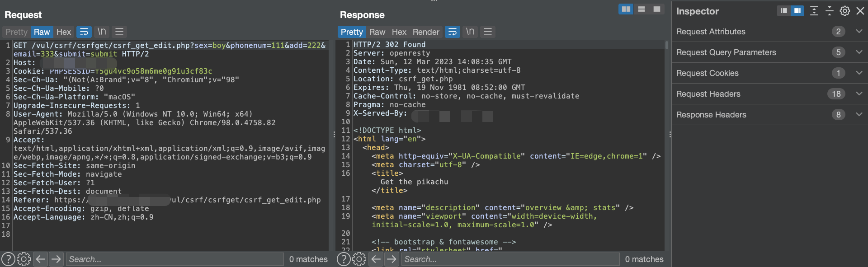Toggle word wrap icon in Request panel
Viewport: 868px width, 267px height.
coord(84,32)
